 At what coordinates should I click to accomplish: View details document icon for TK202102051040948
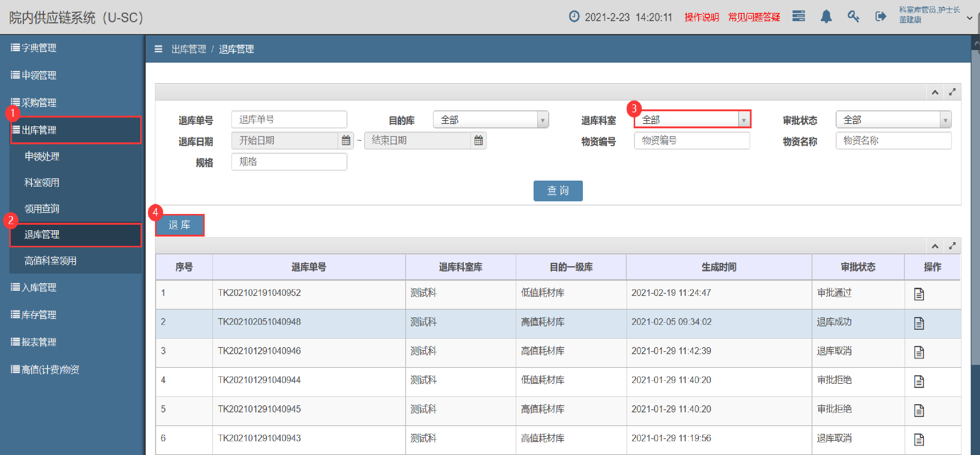(x=919, y=323)
